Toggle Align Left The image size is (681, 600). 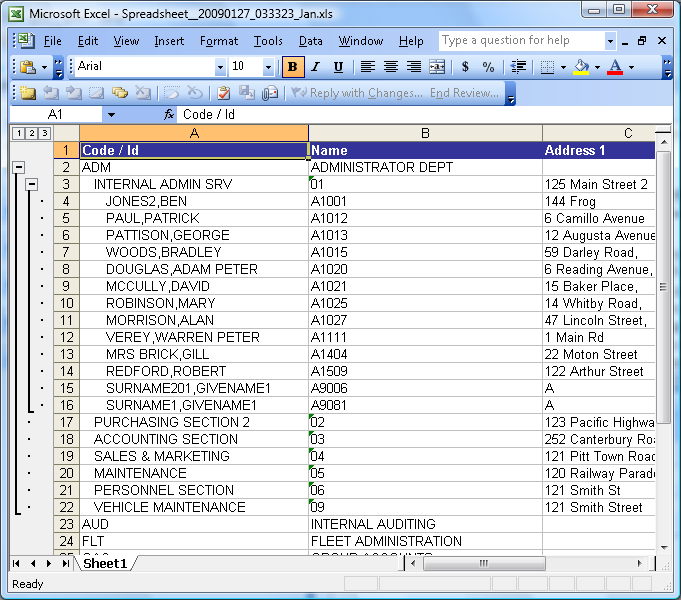click(x=368, y=67)
